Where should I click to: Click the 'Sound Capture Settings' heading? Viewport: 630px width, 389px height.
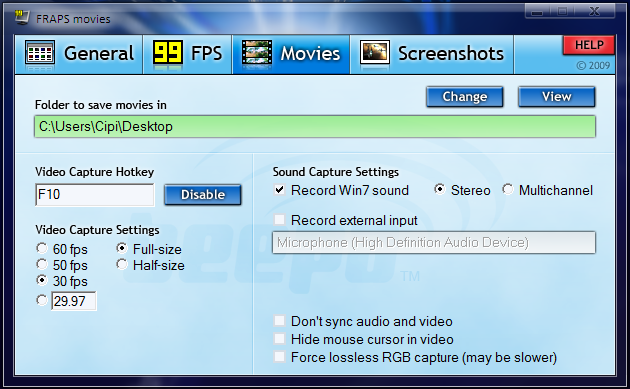coord(335,172)
